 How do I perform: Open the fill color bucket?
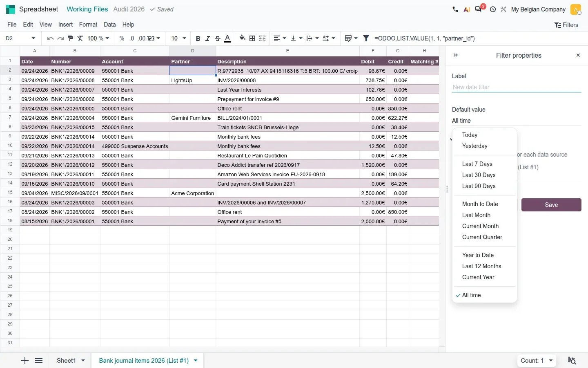[243, 38]
